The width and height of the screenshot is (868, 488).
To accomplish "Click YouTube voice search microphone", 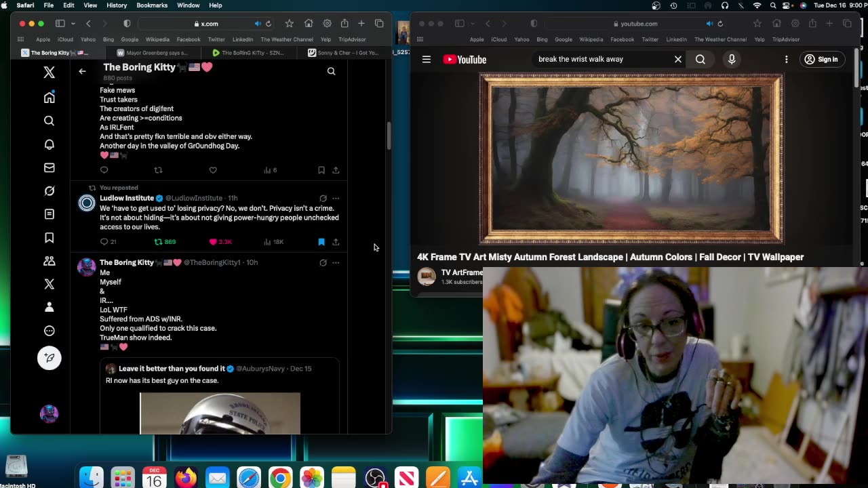I will coord(731,60).
